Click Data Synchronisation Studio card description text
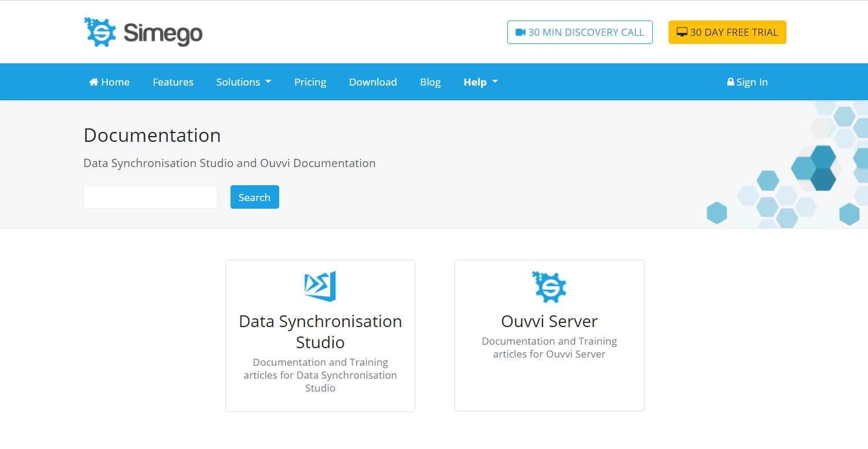Screen dimensions: 868x449 tap(320, 375)
